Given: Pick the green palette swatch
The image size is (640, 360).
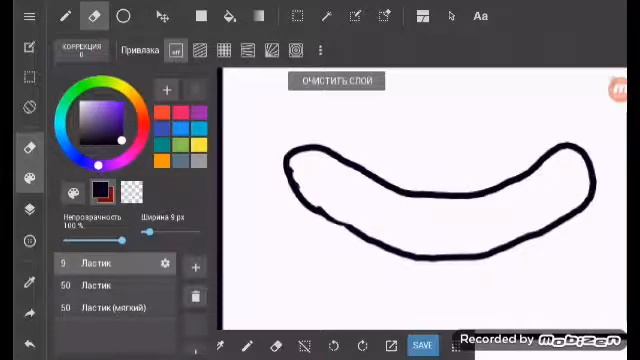Looking at the screenshot, I should point(180,145).
